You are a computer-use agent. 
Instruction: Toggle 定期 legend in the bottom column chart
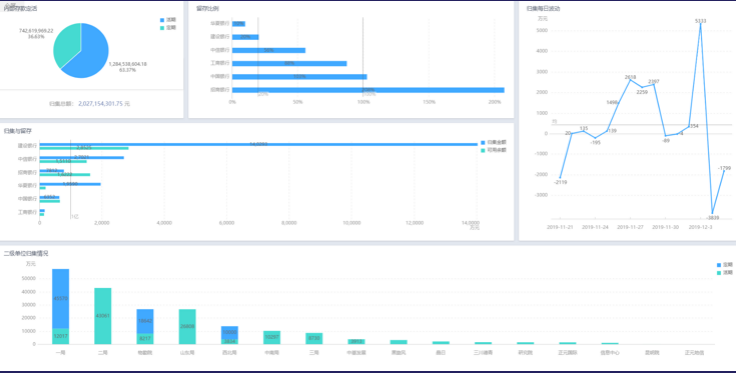tap(725, 265)
